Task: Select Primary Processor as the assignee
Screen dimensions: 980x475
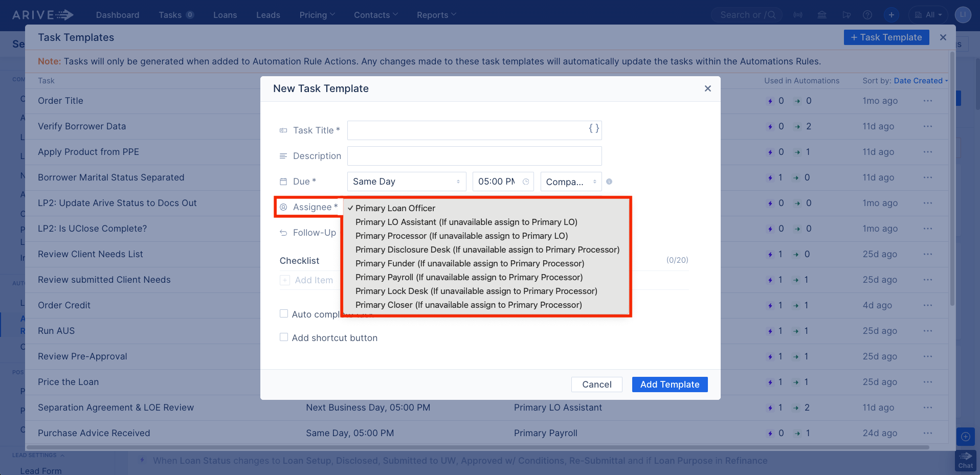Action: tap(461, 236)
